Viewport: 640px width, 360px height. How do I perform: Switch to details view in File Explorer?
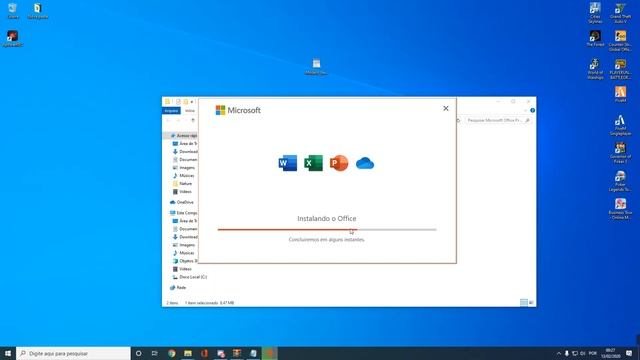[524, 302]
